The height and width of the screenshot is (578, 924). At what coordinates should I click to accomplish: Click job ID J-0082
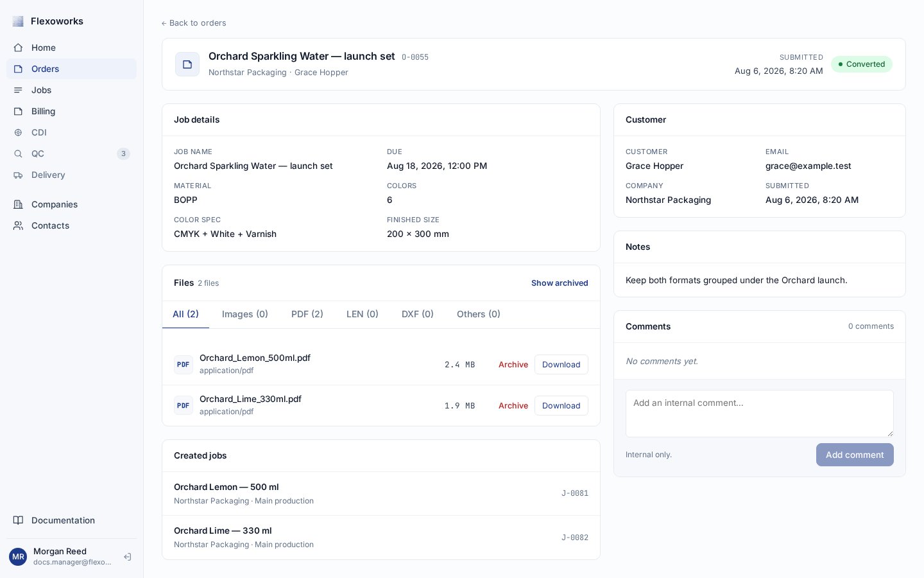coord(575,538)
